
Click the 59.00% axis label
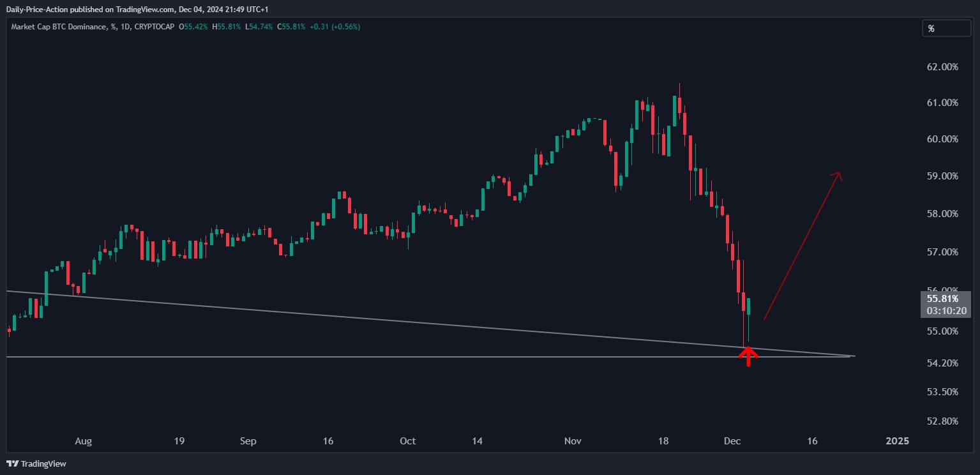[942, 176]
